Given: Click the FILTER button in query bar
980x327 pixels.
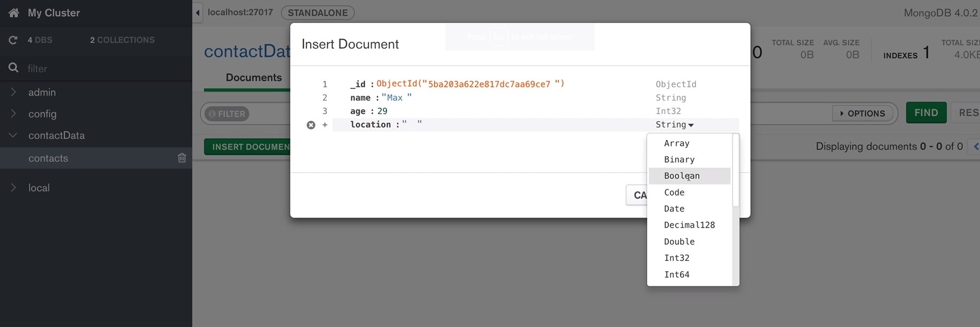Looking at the screenshot, I should pyautogui.click(x=227, y=114).
